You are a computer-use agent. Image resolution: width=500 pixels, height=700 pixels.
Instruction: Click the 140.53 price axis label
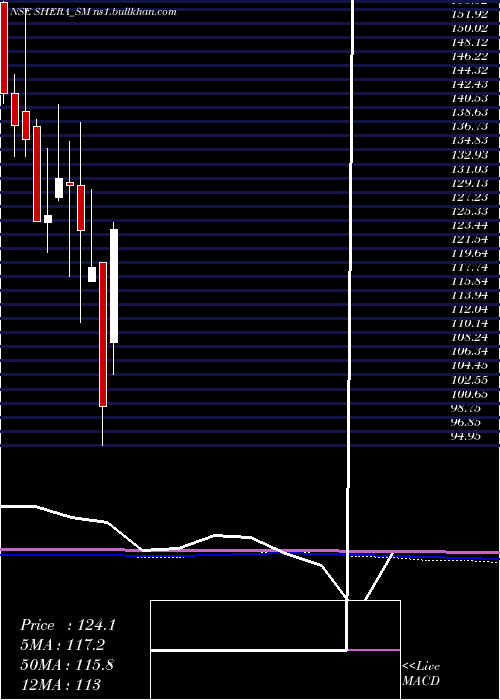[469, 98]
